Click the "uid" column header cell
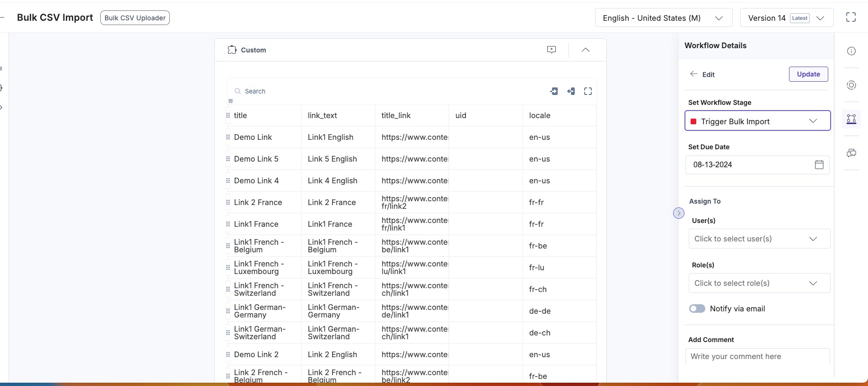 tap(486, 115)
